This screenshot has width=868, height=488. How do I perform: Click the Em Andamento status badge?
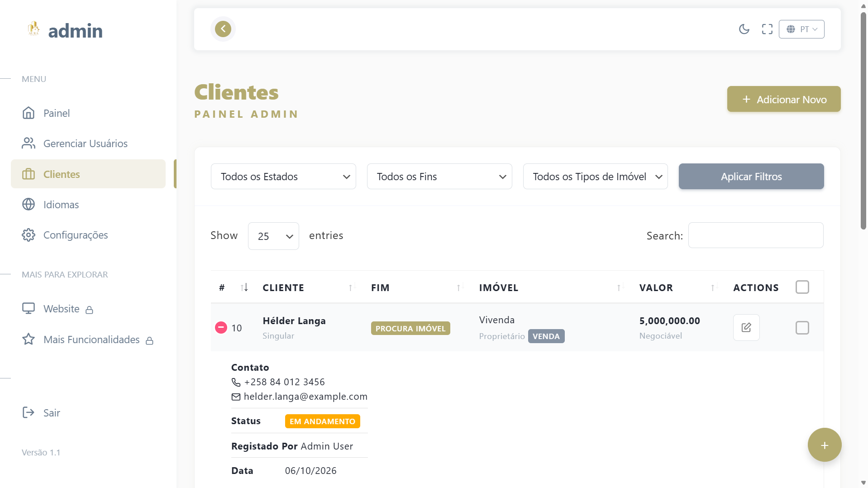point(322,421)
